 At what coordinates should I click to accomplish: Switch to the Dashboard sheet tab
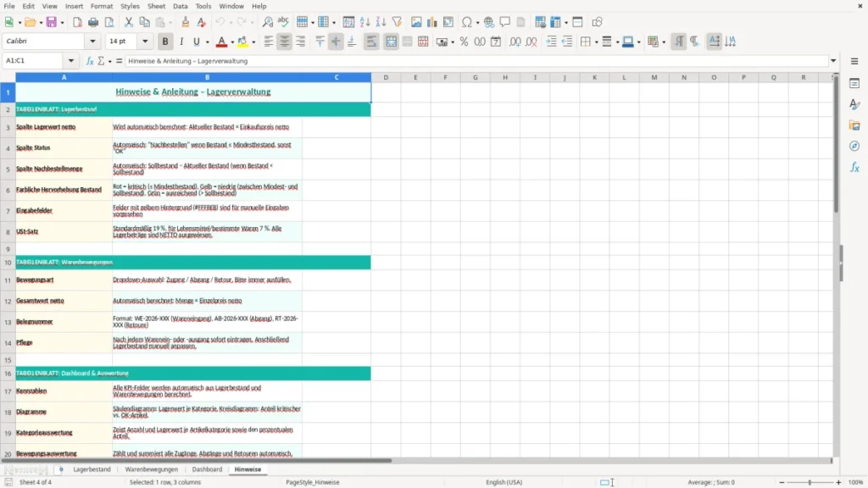[207, 469]
